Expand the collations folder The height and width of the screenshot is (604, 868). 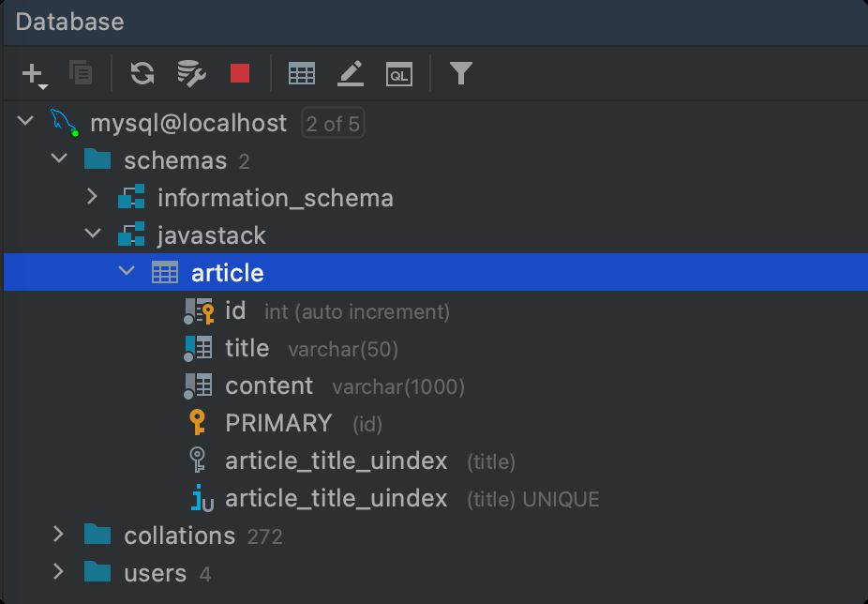click(59, 535)
